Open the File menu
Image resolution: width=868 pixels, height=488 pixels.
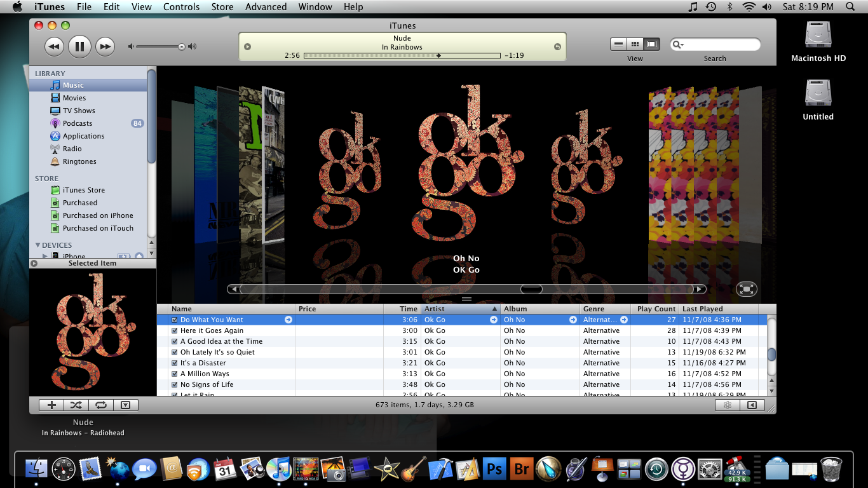84,7
